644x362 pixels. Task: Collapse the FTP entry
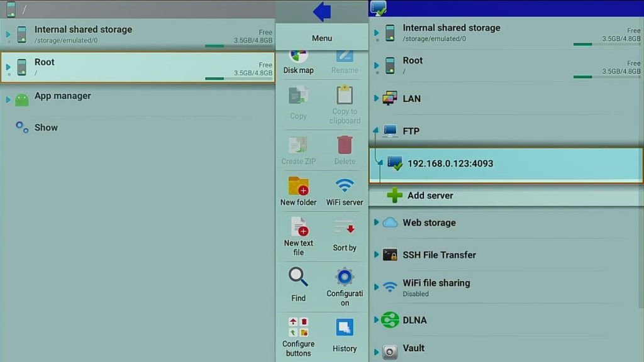[x=375, y=131]
